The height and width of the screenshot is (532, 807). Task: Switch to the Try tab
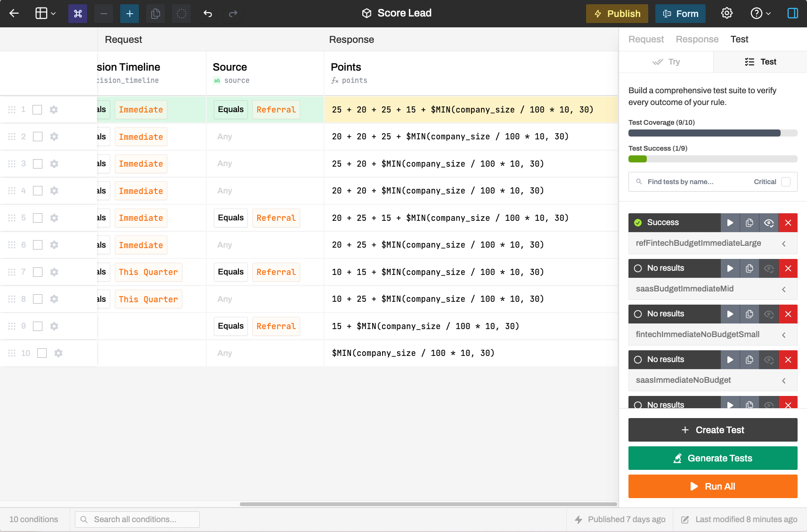pyautogui.click(x=666, y=62)
